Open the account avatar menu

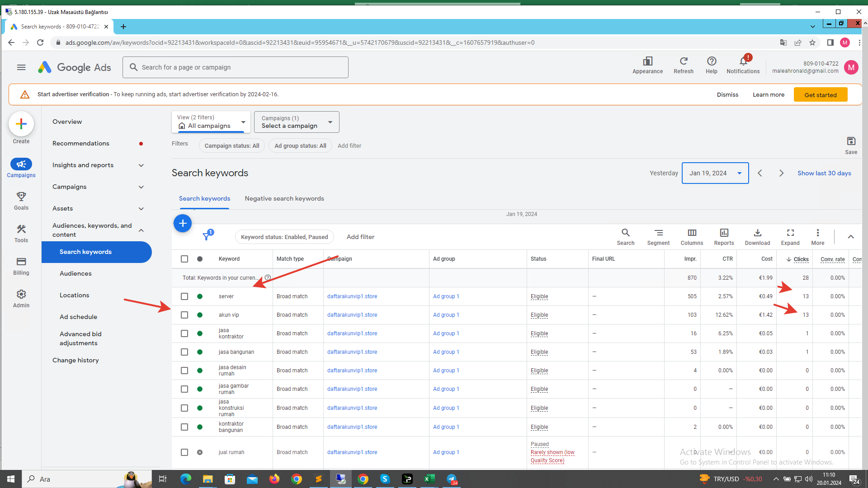pyautogui.click(x=851, y=67)
